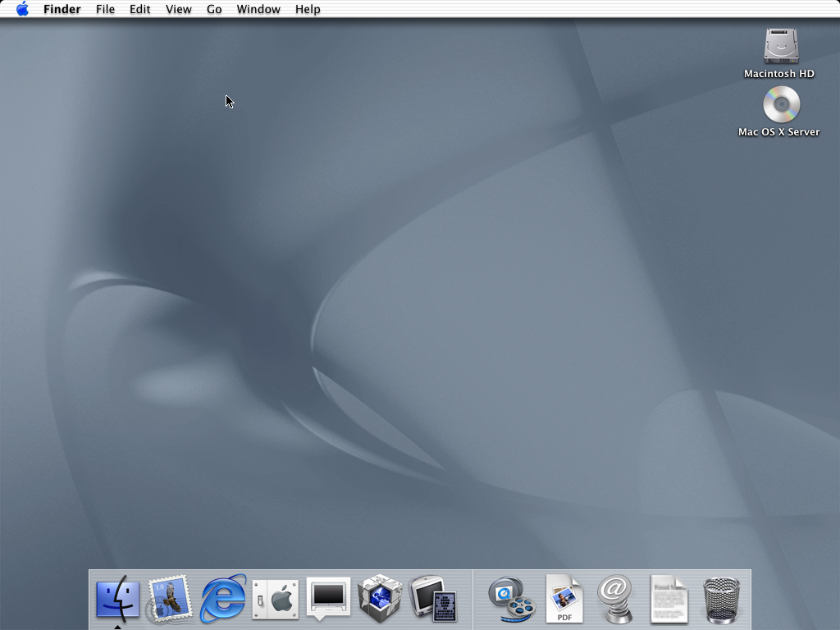The width and height of the screenshot is (840, 630).
Task: Open the Go menu
Action: [x=214, y=9]
